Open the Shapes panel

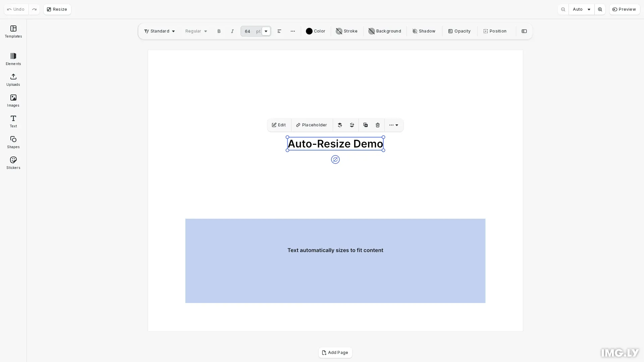[13, 141]
